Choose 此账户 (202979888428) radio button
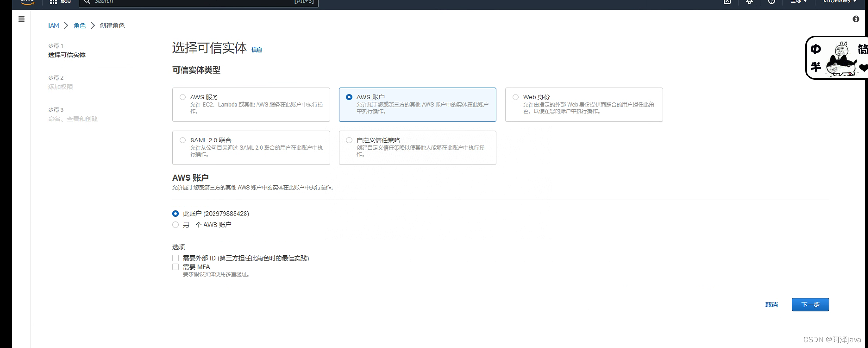 pos(176,214)
